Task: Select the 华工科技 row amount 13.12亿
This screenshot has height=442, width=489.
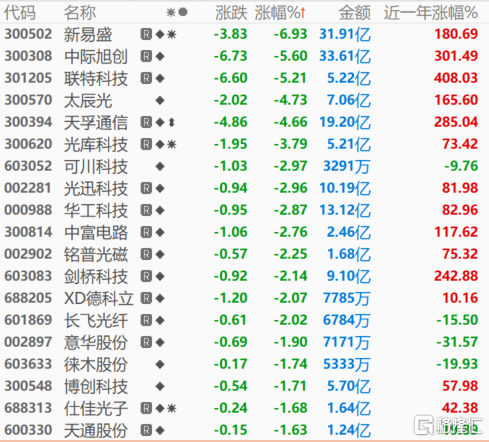Action: [x=345, y=210]
